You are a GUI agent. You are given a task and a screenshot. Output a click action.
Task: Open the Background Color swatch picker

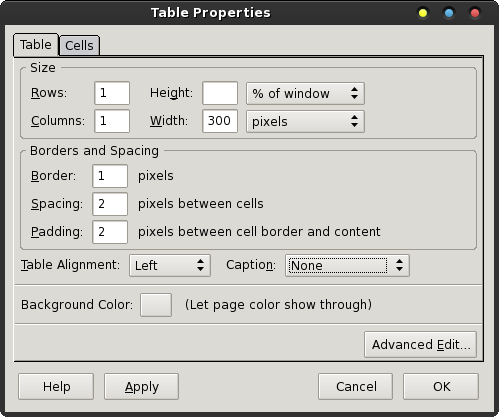(156, 305)
